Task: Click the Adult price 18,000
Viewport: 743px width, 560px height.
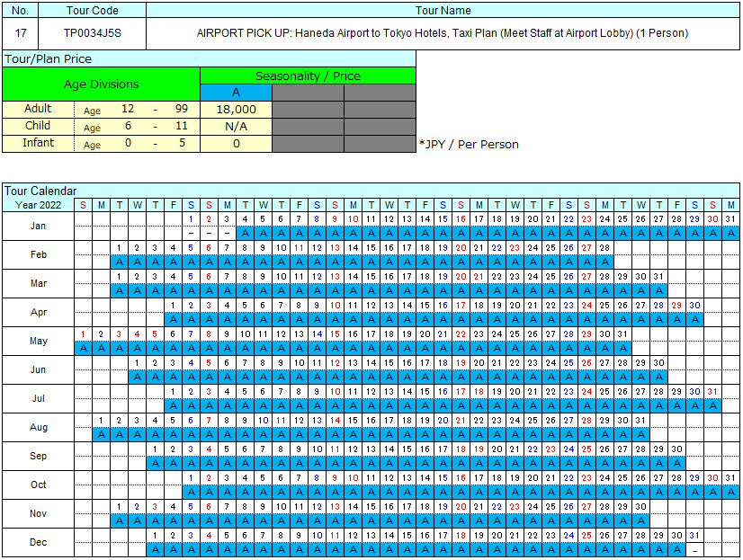Action: (x=236, y=110)
